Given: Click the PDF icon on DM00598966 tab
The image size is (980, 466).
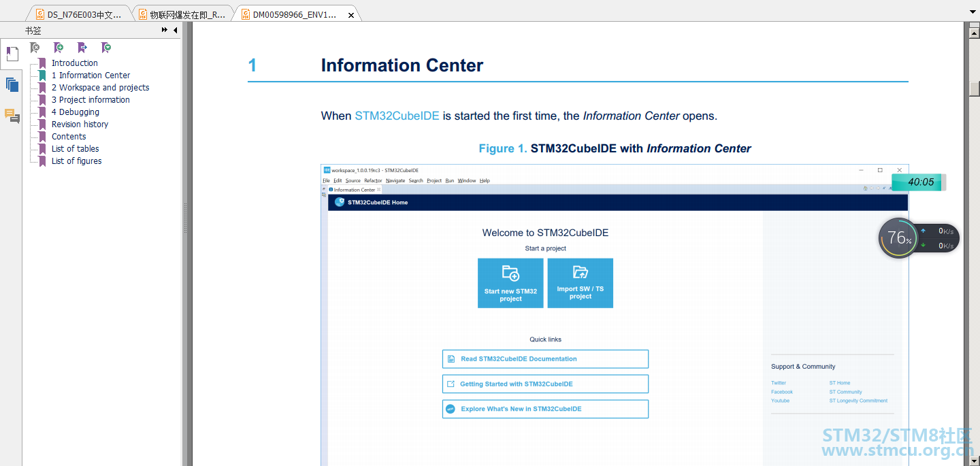Looking at the screenshot, I should [246, 14].
